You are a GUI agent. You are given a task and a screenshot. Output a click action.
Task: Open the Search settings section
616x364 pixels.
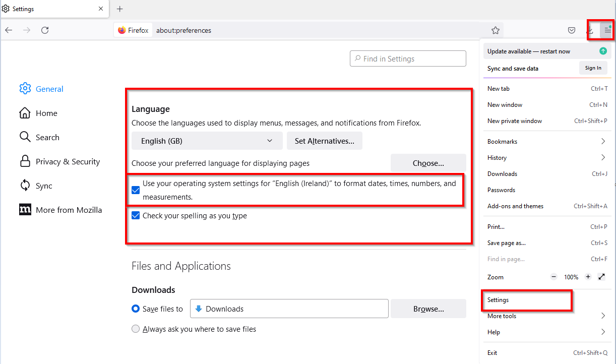point(48,137)
